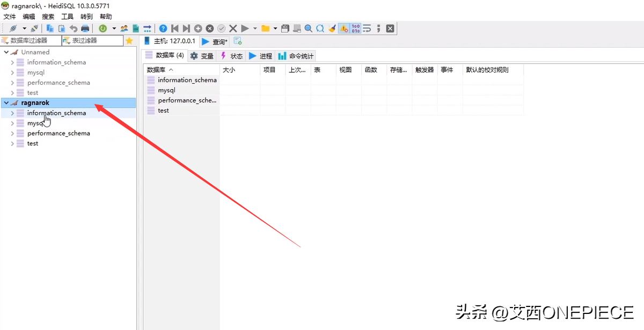The image size is (644, 330).
Task: Switch to the 变量 tab
Action: point(202,56)
